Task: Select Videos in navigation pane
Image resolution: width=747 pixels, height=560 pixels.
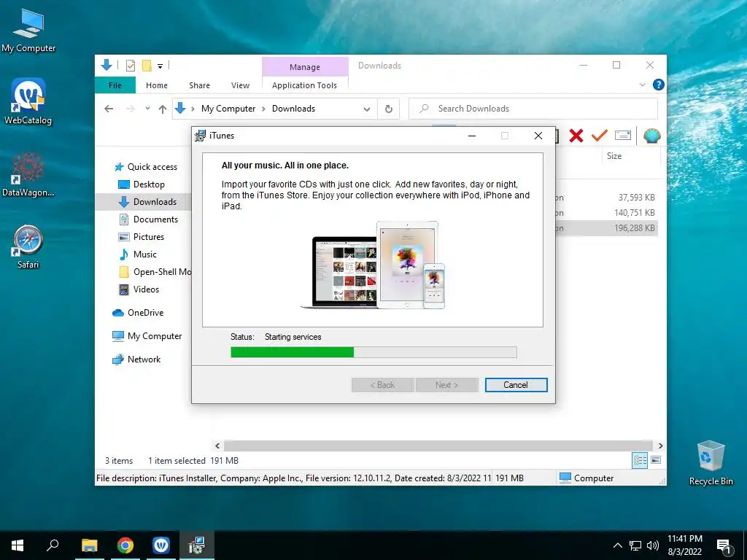Action: click(146, 289)
